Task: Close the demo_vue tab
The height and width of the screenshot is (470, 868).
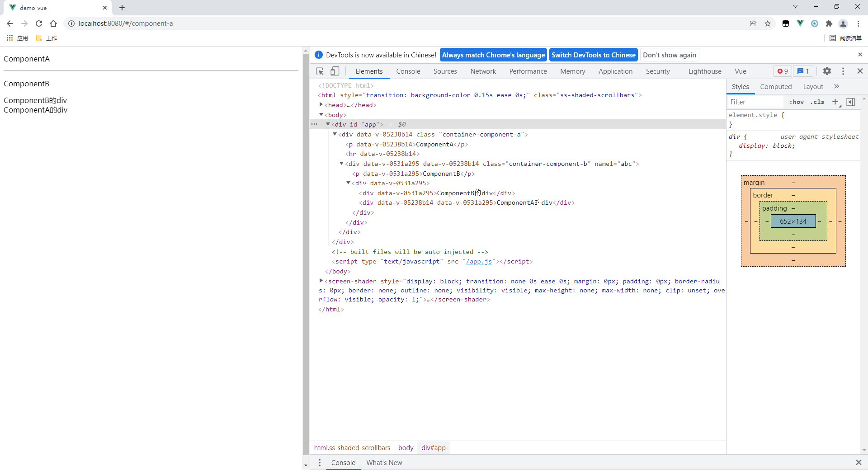Action: click(x=105, y=8)
